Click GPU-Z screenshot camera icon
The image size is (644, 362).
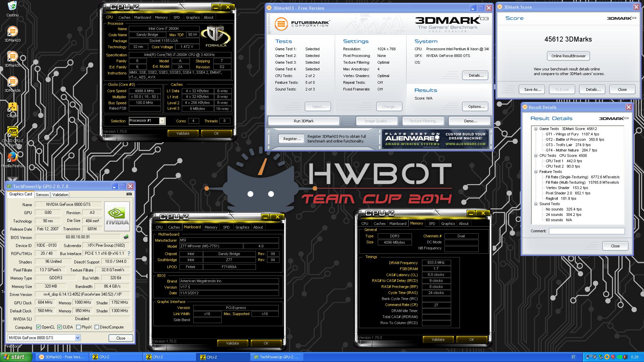click(129, 194)
